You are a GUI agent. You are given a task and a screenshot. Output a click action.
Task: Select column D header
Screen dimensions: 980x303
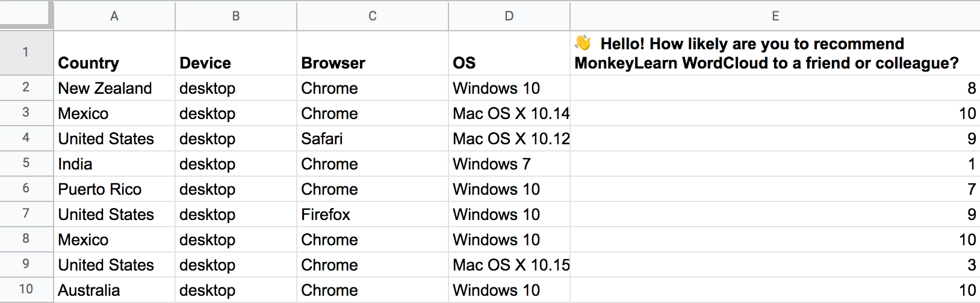[509, 16]
